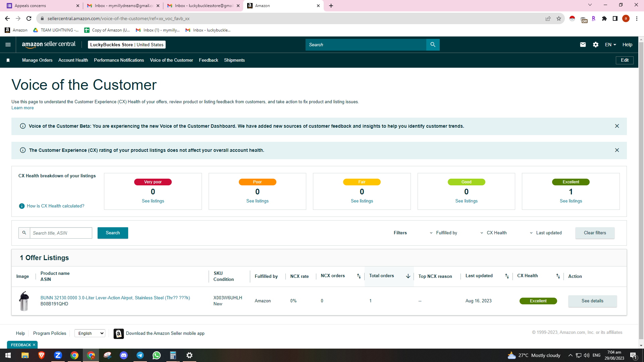The height and width of the screenshot is (362, 644).
Task: Click the Search button beside title search
Action: [113, 233]
